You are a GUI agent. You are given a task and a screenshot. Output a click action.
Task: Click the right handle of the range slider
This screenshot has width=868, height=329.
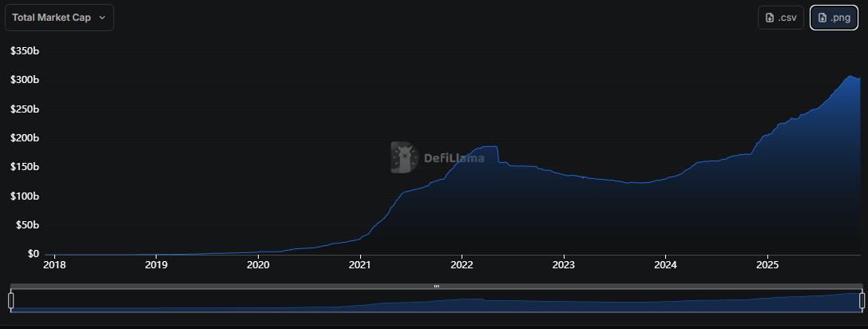pos(862,300)
